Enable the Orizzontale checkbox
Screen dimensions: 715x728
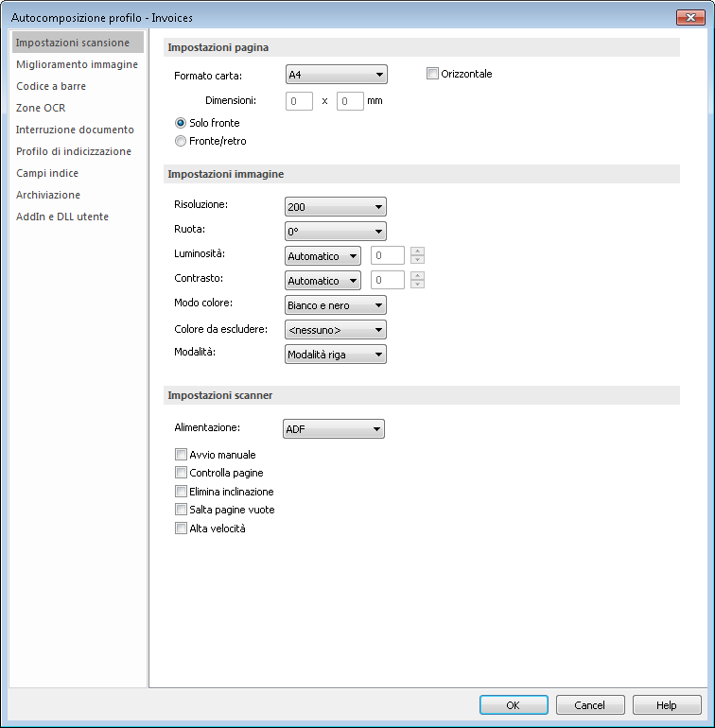pos(432,74)
